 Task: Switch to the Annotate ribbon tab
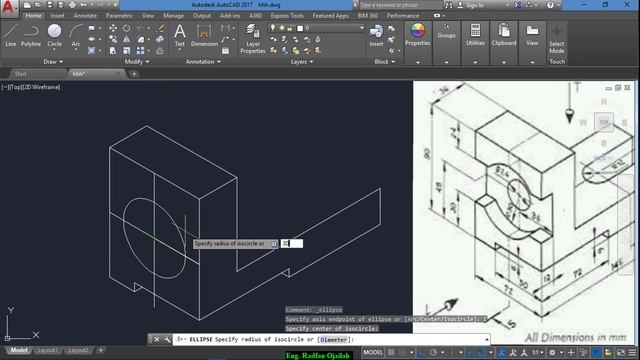(85, 16)
